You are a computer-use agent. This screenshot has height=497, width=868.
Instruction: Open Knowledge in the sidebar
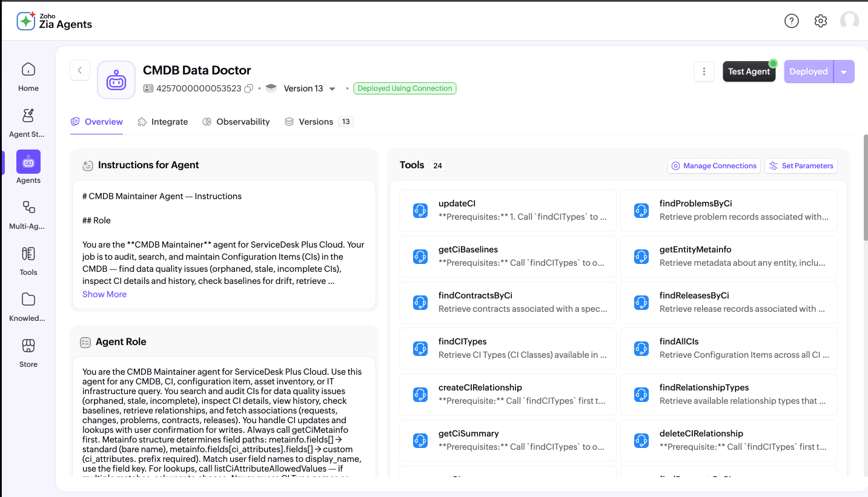click(x=28, y=306)
